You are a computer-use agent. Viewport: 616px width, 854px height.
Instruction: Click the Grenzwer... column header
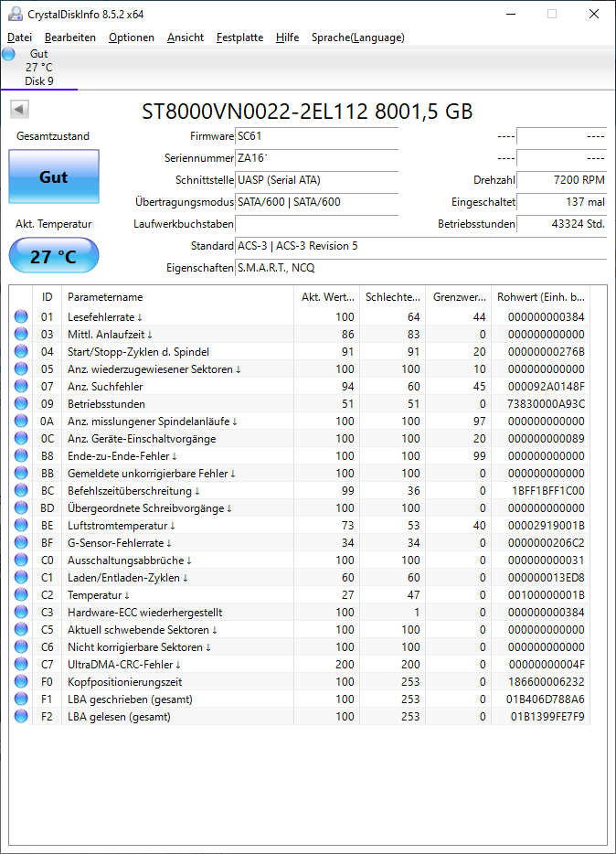pos(459,297)
